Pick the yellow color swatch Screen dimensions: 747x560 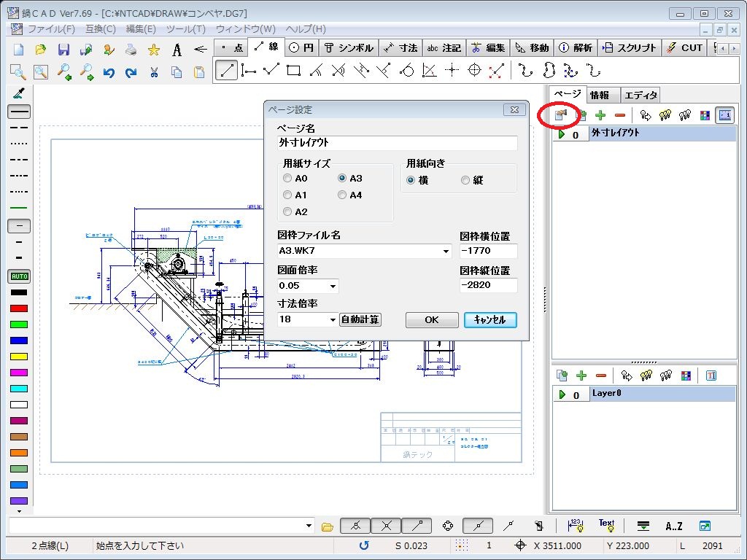(x=19, y=357)
